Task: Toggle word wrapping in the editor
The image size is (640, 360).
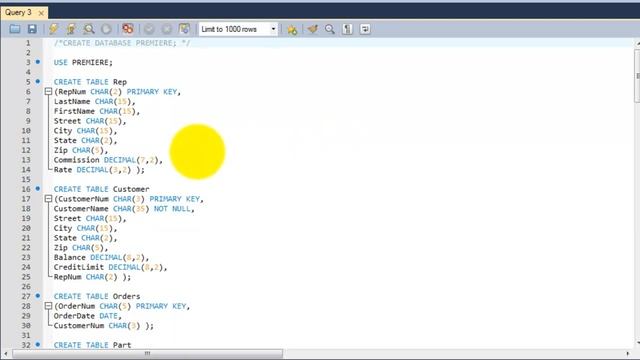Action: (x=365, y=29)
